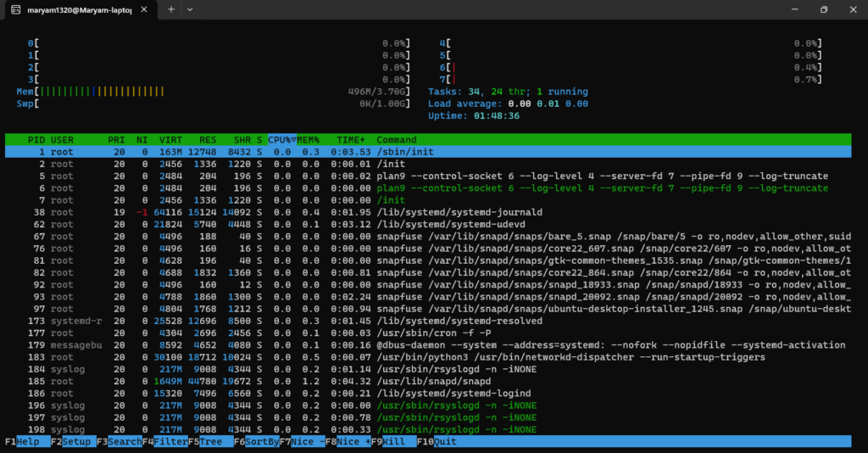868x453 pixels.
Task: Click F1 Help in htop footer
Action: point(26,442)
